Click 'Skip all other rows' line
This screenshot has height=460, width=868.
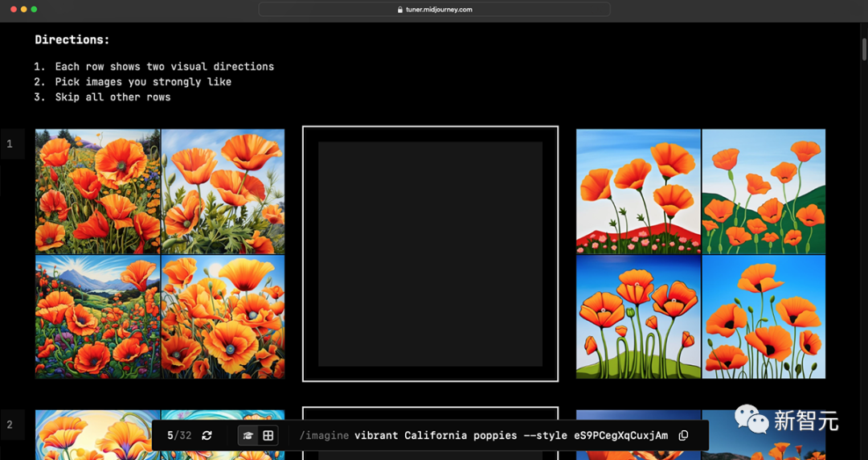click(113, 97)
